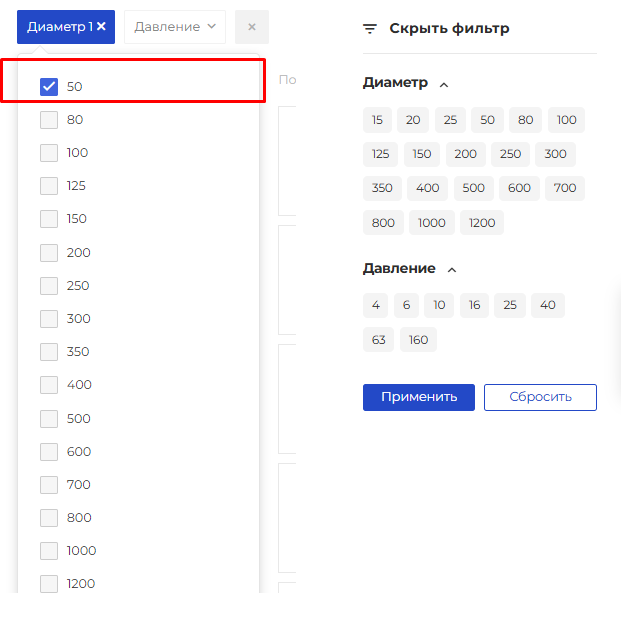
Task: Choose pressure chip 4
Action: click(376, 306)
